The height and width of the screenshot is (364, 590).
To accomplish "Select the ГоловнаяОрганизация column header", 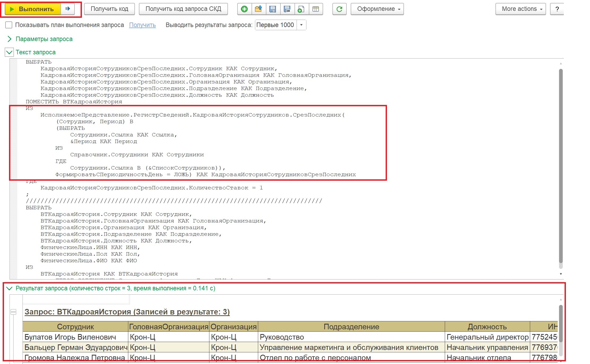I will pos(169,327).
